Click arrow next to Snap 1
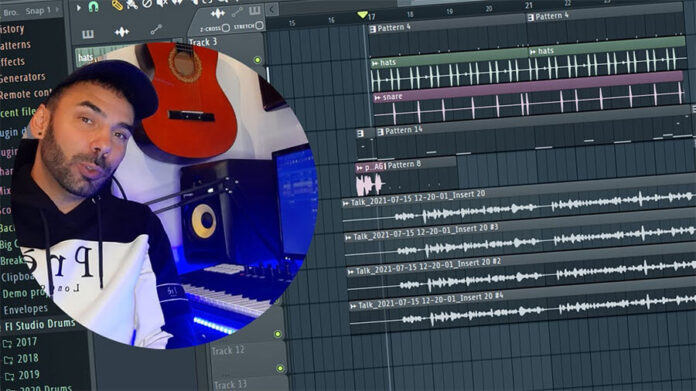 pos(57,9)
